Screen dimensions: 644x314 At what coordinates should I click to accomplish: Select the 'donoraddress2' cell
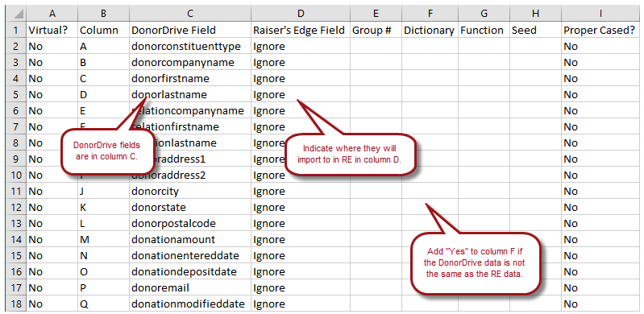point(189,176)
